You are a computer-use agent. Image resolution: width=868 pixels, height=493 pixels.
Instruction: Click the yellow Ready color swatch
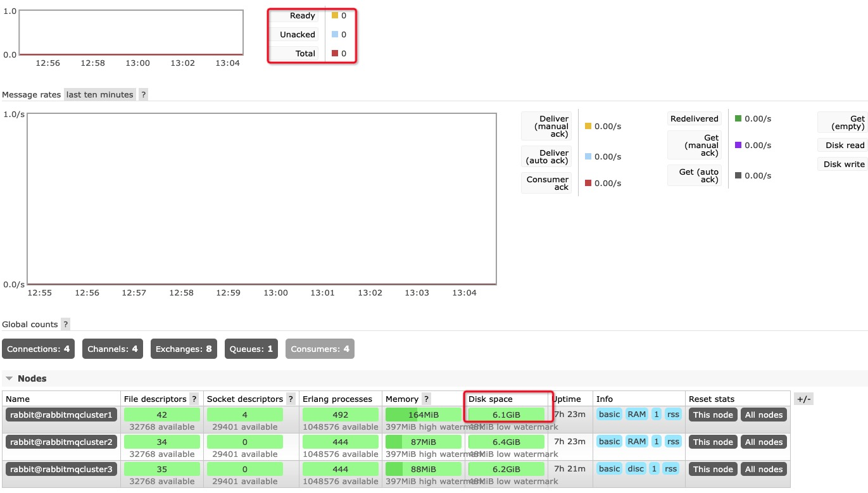[x=335, y=16]
